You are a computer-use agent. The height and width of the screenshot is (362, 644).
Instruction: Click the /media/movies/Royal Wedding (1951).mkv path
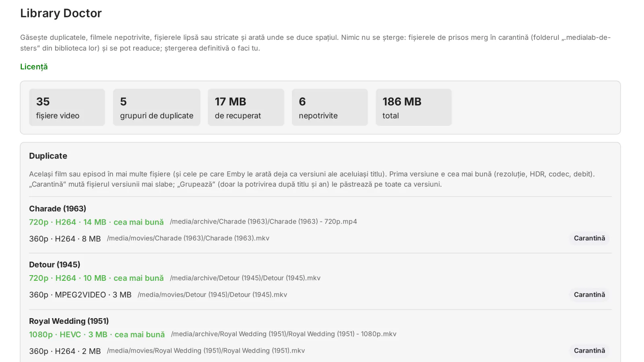pyautogui.click(x=206, y=351)
